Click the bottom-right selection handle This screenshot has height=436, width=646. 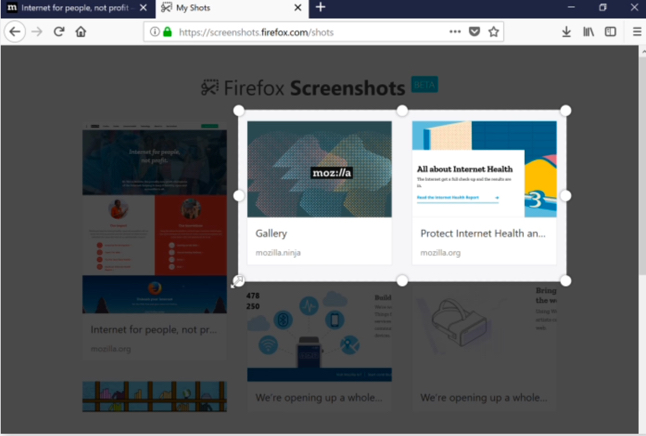tap(566, 281)
